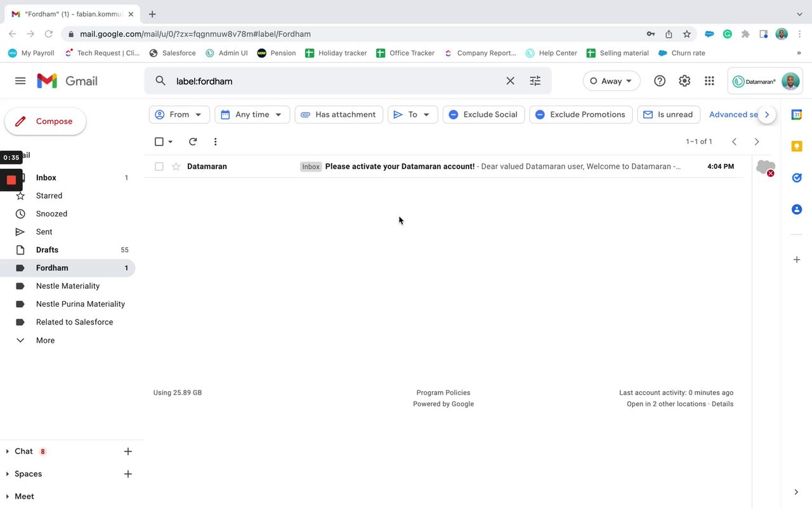Open the Support help icon

click(x=660, y=81)
